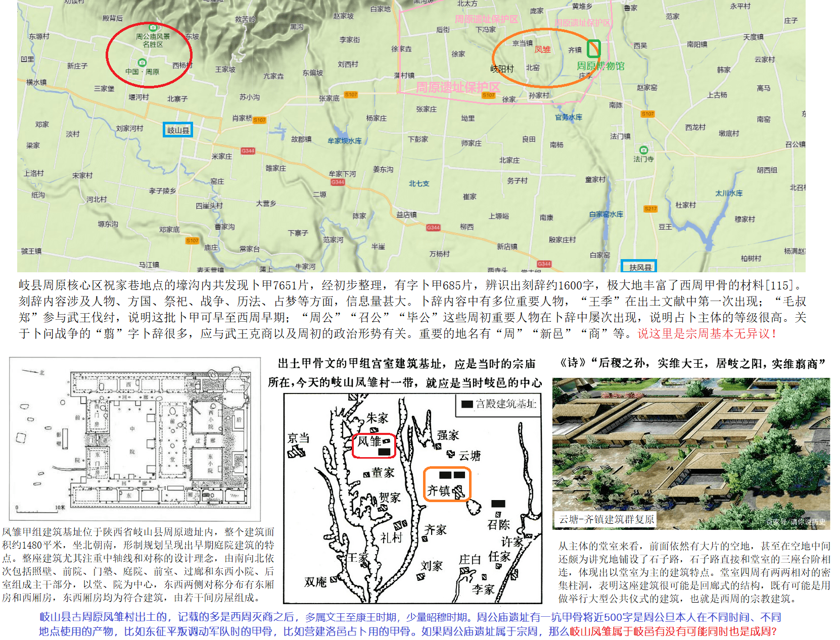Click the 京当镇 label on terrain map
840x640 pixels.
coord(523,43)
